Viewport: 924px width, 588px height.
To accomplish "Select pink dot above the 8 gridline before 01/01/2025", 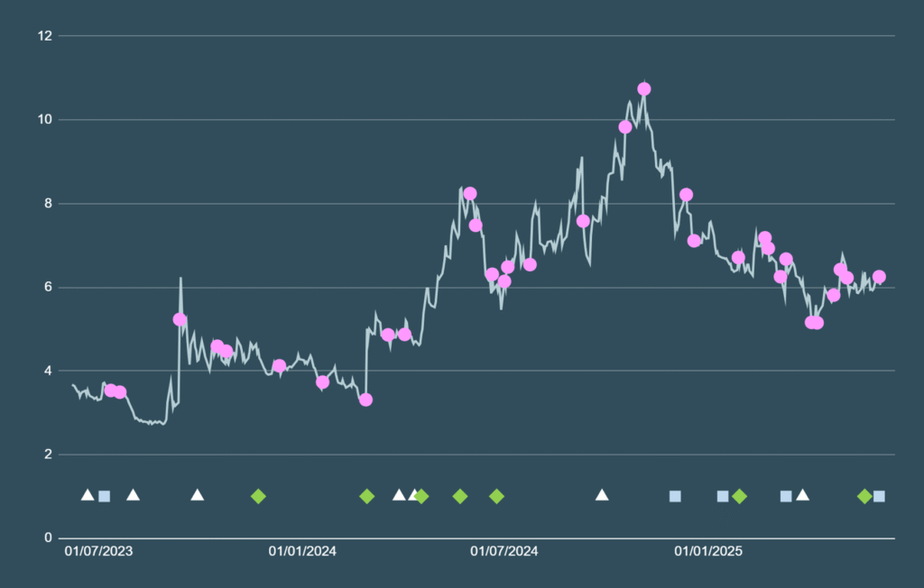I will [686, 195].
